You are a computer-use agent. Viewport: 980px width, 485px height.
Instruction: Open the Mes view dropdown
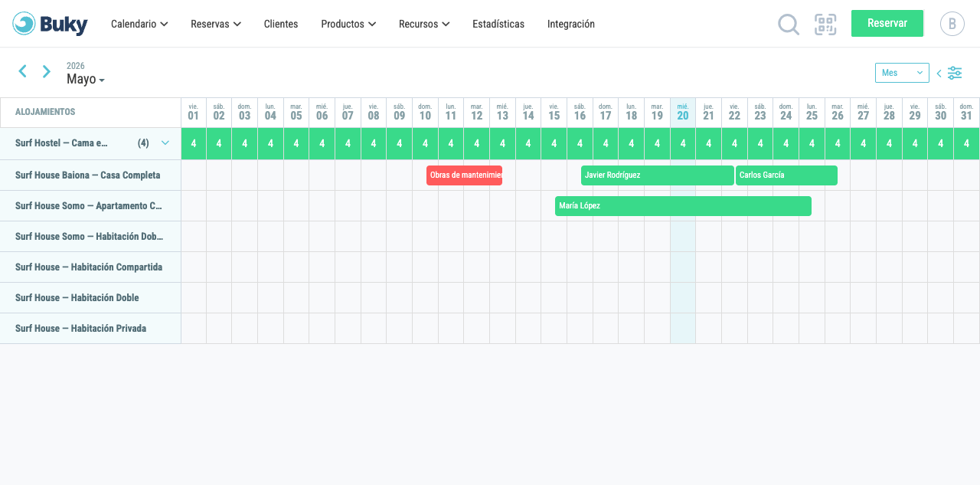(902, 73)
